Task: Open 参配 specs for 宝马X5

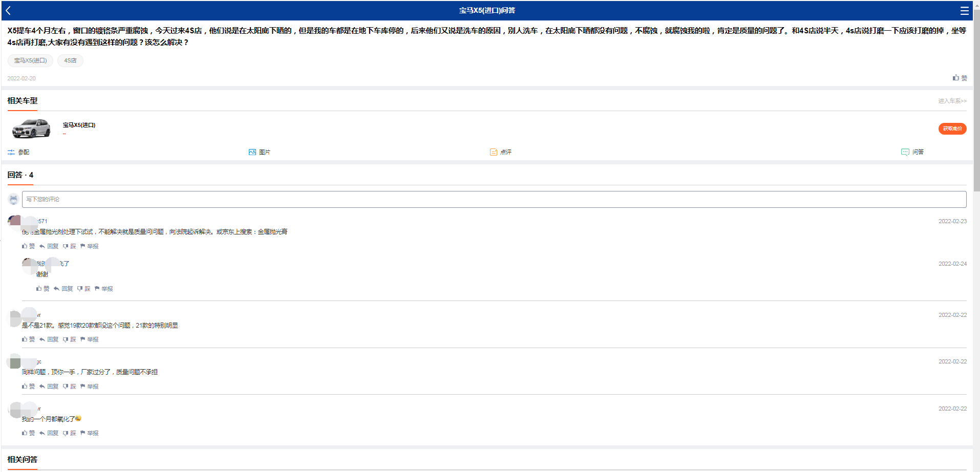Action: [x=18, y=152]
